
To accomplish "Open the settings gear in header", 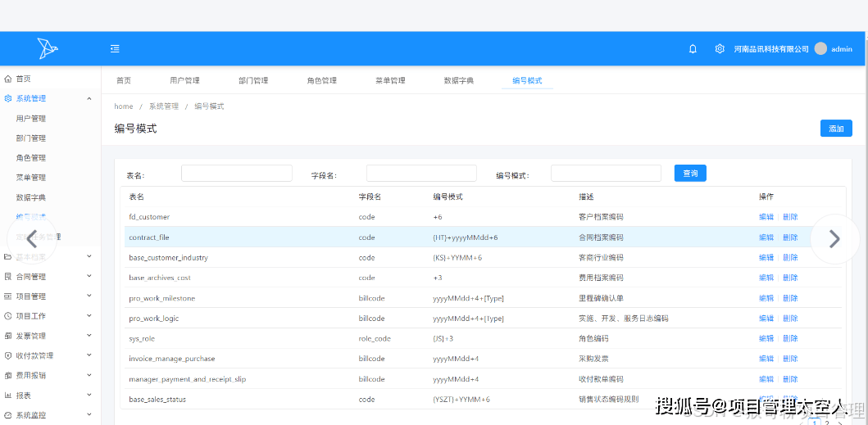I will 720,49.
